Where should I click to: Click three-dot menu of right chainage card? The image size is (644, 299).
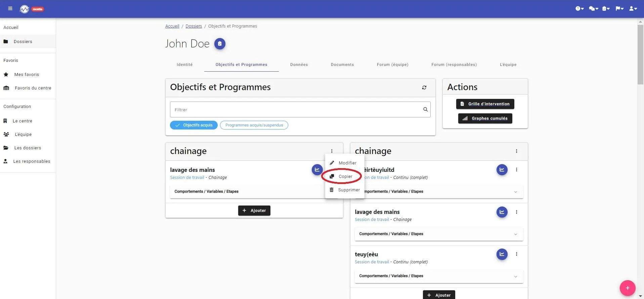pyautogui.click(x=516, y=151)
